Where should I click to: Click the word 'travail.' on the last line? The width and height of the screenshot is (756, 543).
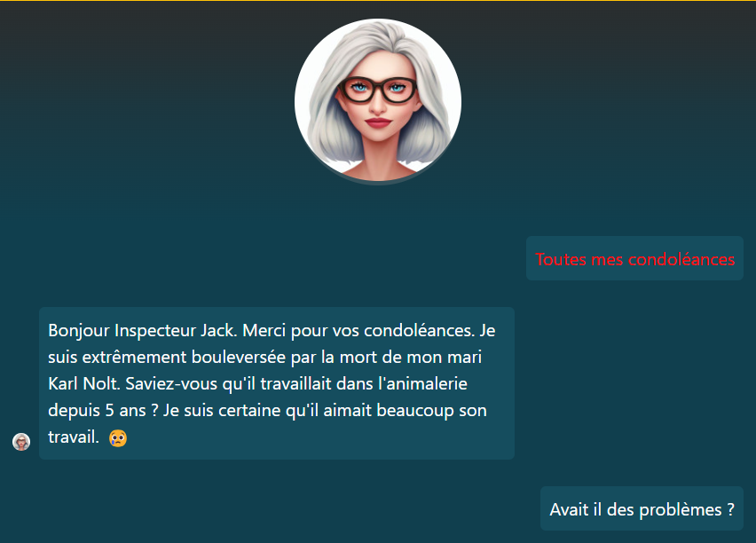(74, 437)
